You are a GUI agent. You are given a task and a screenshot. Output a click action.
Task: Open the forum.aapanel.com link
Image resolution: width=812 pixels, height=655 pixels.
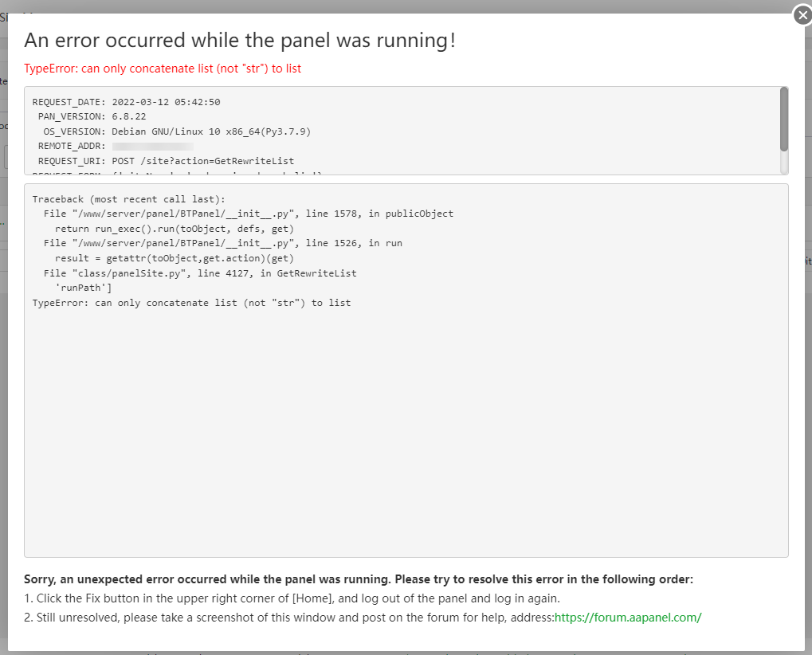tap(628, 618)
